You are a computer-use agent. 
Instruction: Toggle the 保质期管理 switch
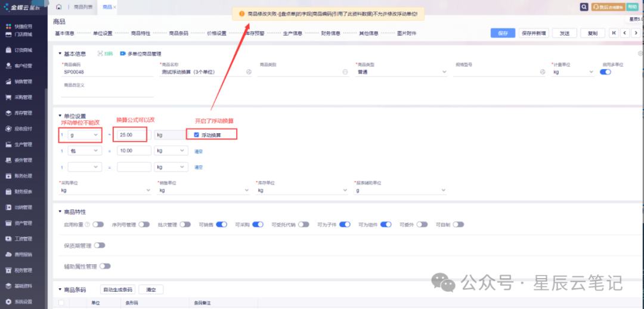tap(100, 245)
